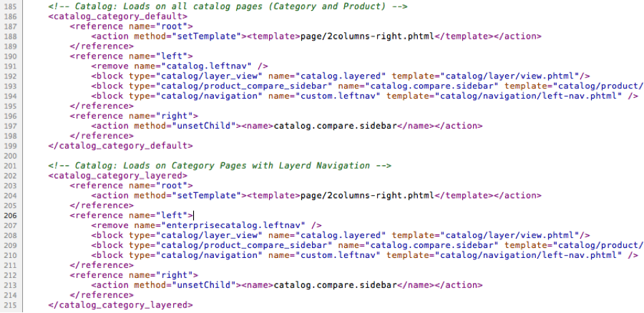Click template="catalog/layer/view.phtml" on line 208
The height and width of the screenshot is (313, 644).
[x=486, y=235]
